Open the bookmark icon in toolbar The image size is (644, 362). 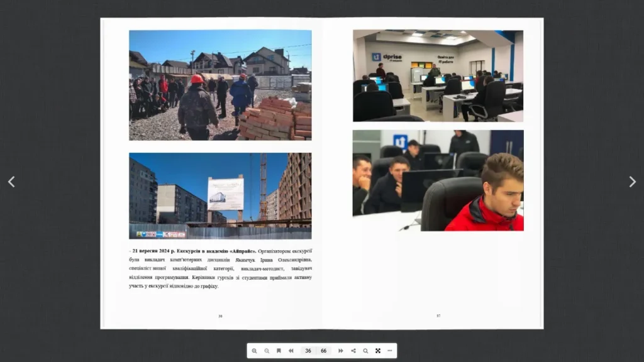point(279,351)
